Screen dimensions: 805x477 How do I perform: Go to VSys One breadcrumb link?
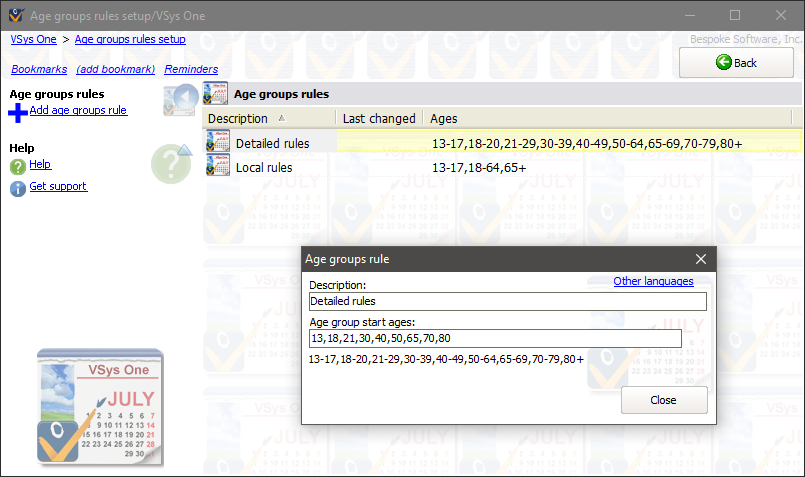(x=33, y=39)
